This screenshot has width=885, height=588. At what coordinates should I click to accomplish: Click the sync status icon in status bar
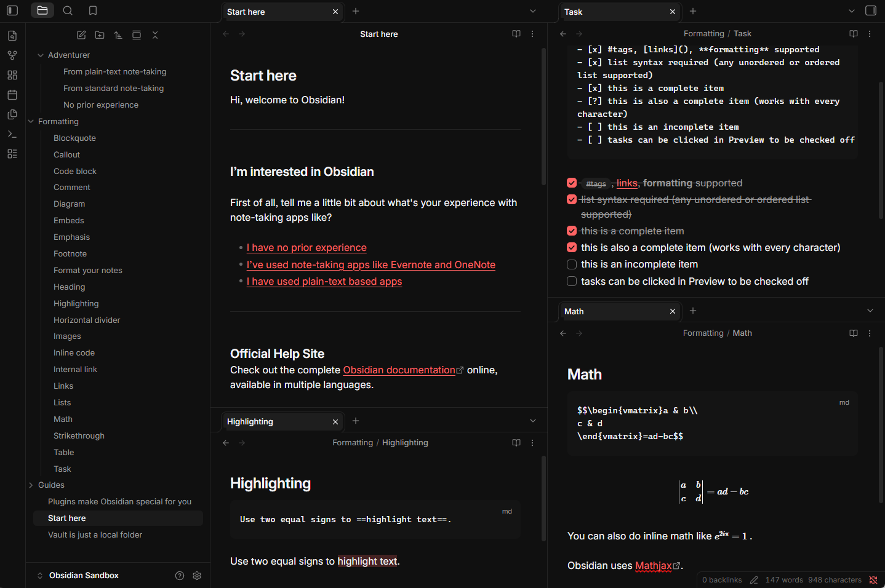coord(873,580)
